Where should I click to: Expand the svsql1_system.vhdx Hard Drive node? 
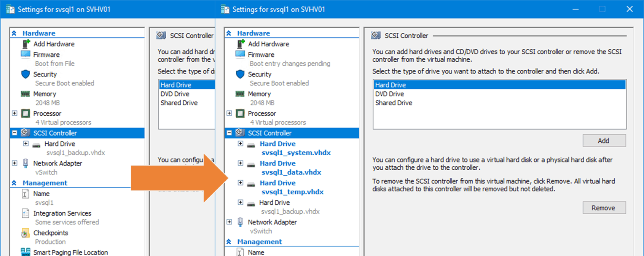pos(240,143)
